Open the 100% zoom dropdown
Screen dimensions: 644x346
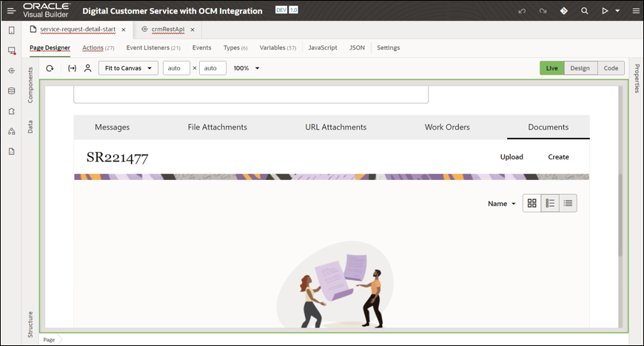click(x=246, y=68)
